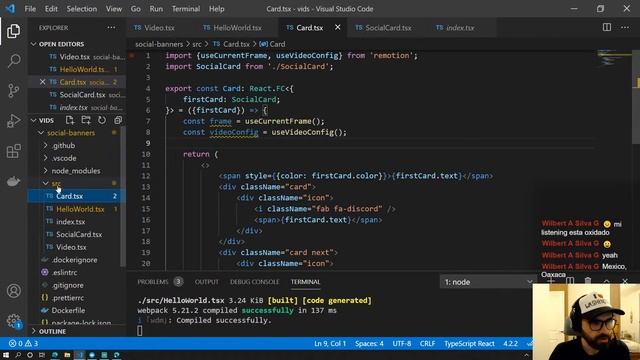Screen dimensions: 640x360
Task: Click Spaces: 4 indentation setting
Action: [x=369, y=343]
